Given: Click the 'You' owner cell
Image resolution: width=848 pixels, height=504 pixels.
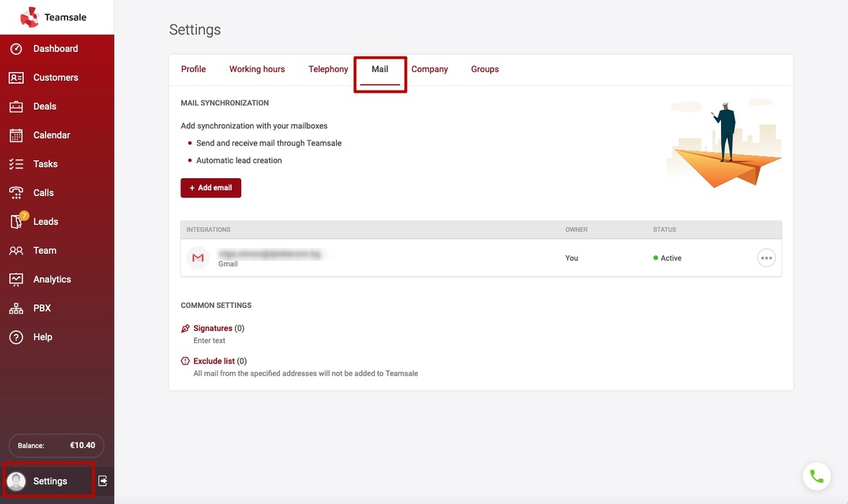Looking at the screenshot, I should (572, 258).
